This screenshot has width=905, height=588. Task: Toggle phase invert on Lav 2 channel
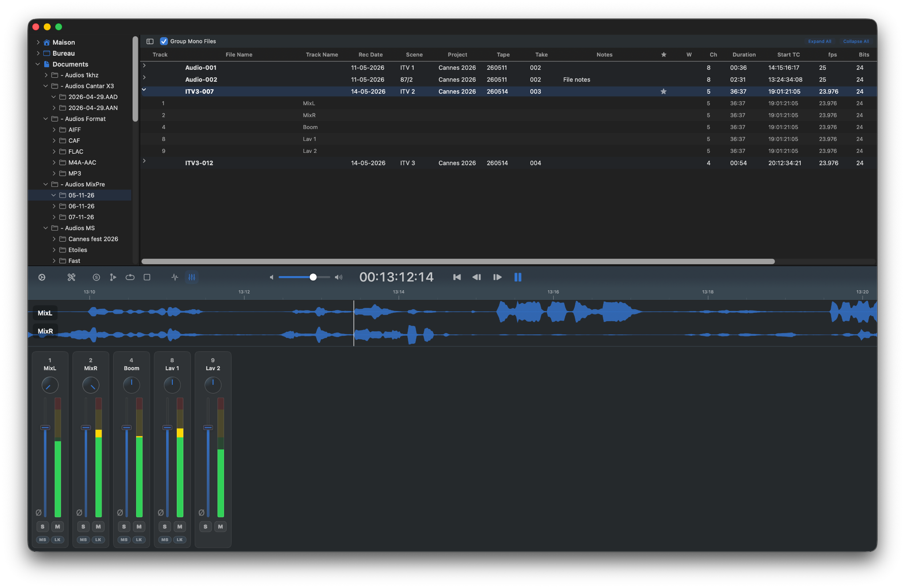(x=201, y=513)
